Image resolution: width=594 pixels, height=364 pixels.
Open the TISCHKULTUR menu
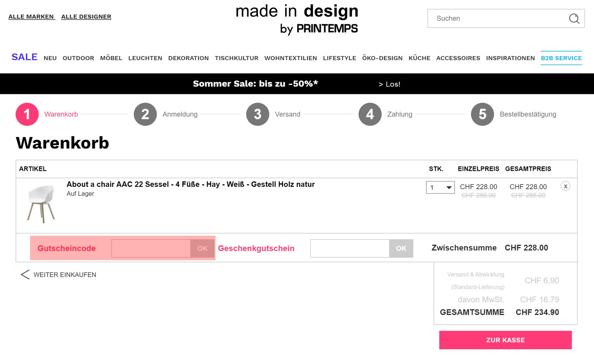point(236,58)
